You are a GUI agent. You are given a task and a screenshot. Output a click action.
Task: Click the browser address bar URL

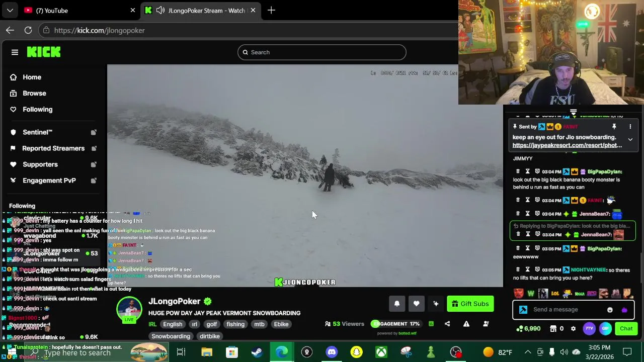point(100,30)
